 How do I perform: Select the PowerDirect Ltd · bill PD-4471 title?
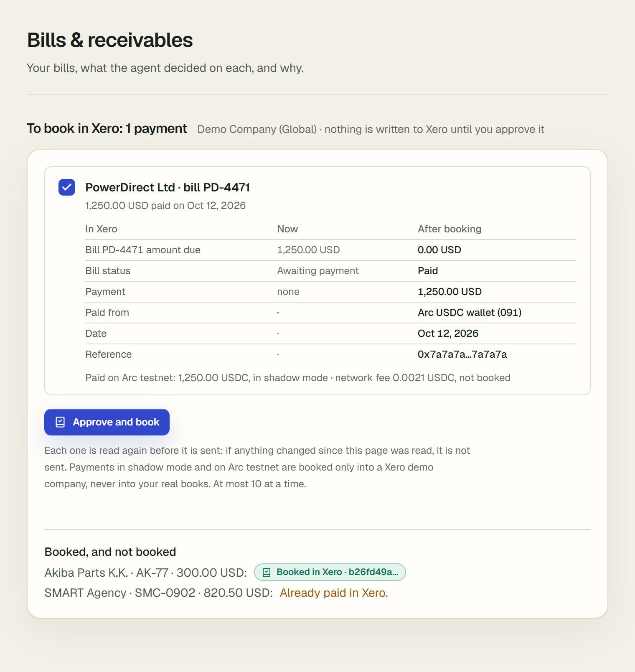coord(168,187)
